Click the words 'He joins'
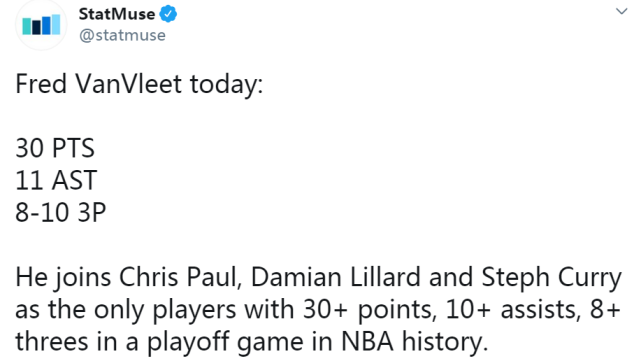 (x=63, y=278)
